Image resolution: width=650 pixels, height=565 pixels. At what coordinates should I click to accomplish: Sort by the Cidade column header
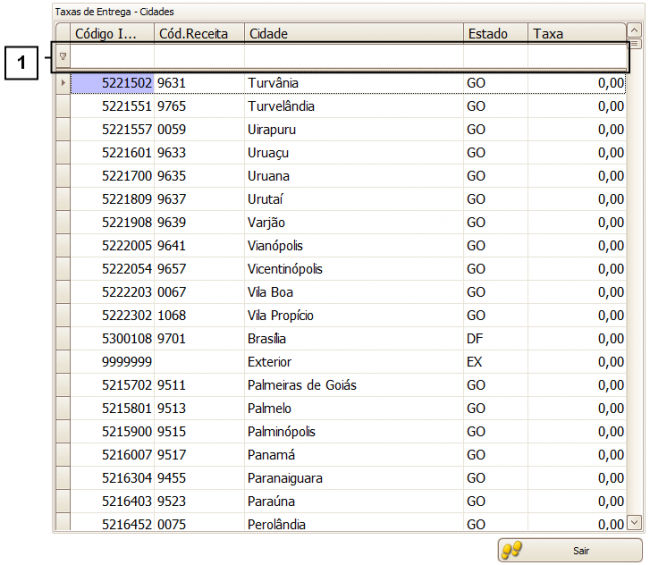click(353, 34)
